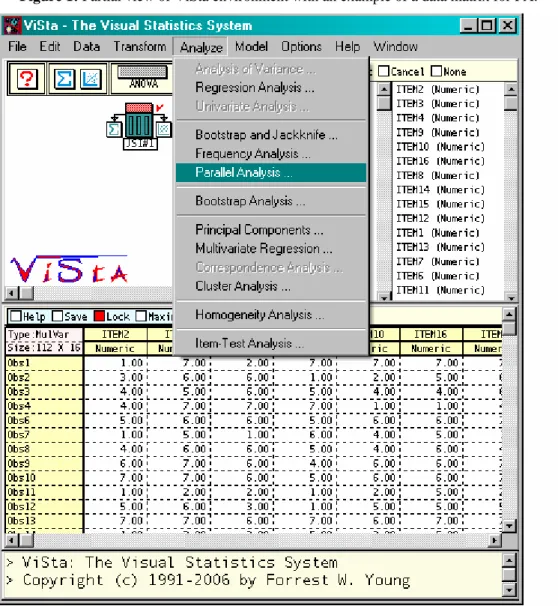Open the Options menu
The image size is (558, 606).
pos(301,46)
